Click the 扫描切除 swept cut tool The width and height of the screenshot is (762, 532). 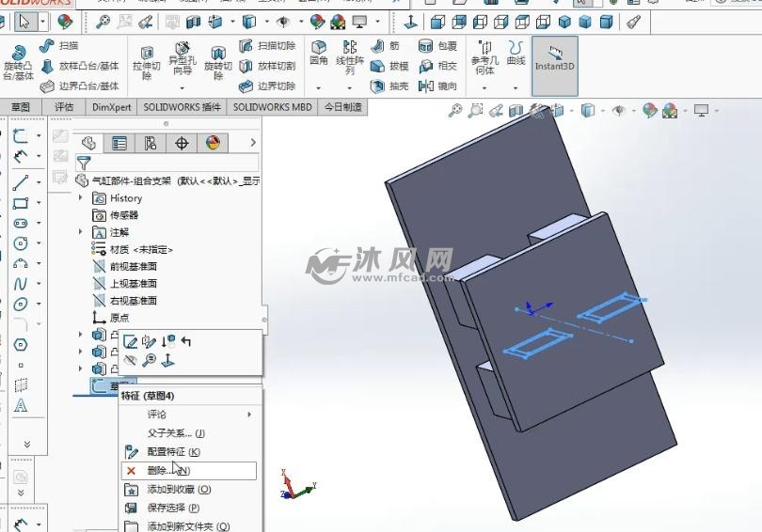[267, 46]
